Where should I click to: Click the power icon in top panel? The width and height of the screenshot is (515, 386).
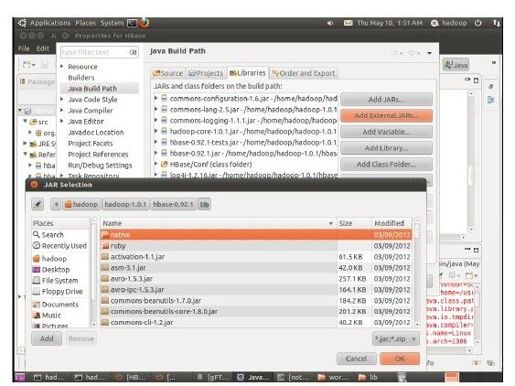478,23
